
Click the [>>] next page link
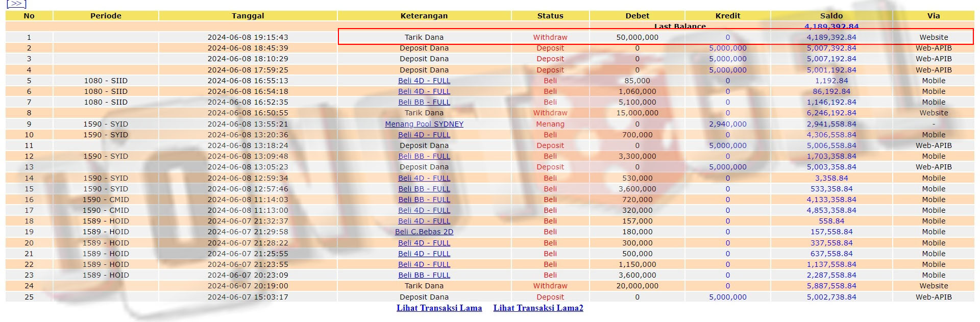click(x=16, y=4)
